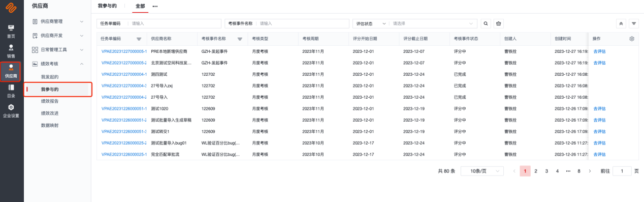Click the 绩效考核 menu icon
The image size is (644, 202).
click(35, 64)
